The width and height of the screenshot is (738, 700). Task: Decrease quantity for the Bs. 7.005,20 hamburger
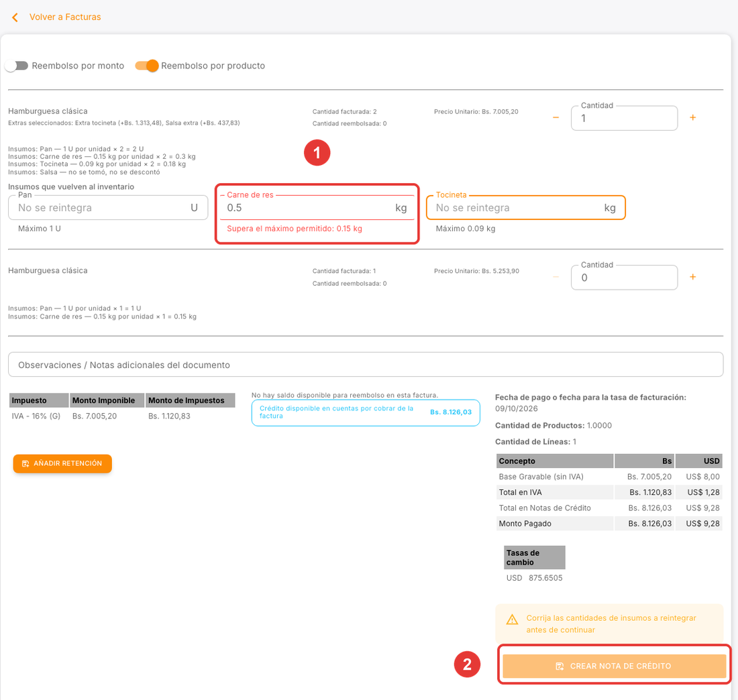(556, 117)
